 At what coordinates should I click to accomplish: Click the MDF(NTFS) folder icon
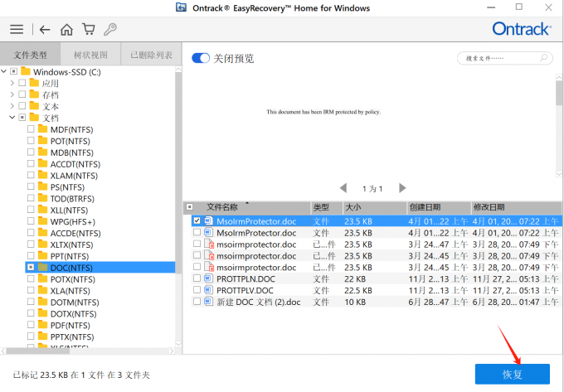click(x=43, y=129)
